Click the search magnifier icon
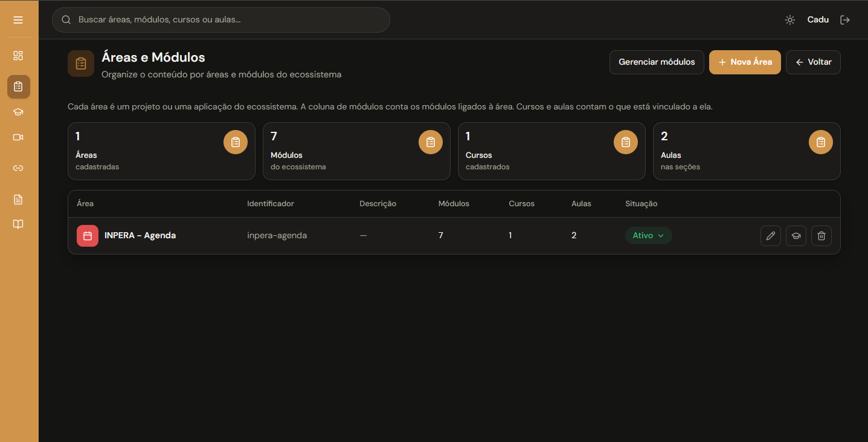 tap(66, 20)
